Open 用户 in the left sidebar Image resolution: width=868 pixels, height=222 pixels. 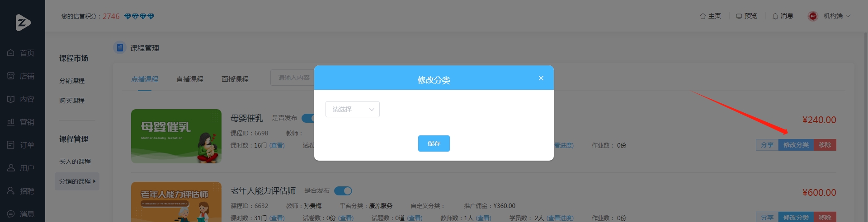click(x=22, y=168)
